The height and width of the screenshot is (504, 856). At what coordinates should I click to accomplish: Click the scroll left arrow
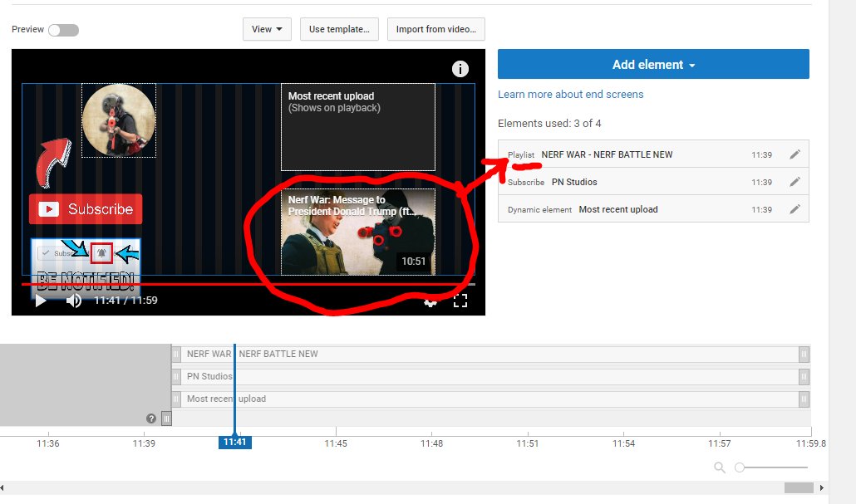(x=2, y=487)
